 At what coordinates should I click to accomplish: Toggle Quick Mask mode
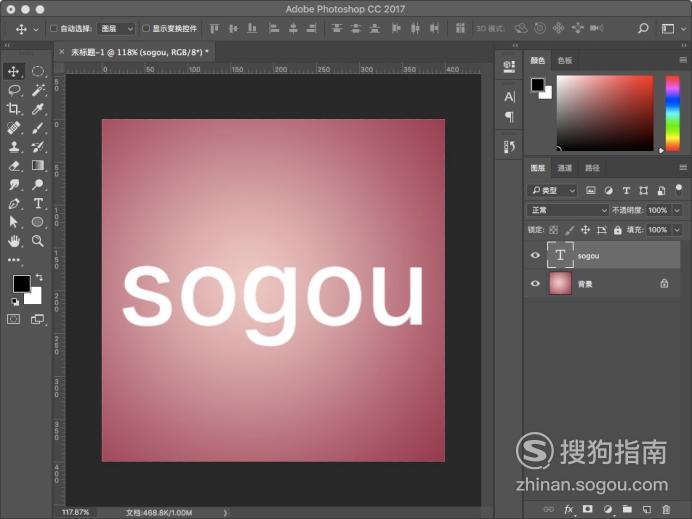14,319
